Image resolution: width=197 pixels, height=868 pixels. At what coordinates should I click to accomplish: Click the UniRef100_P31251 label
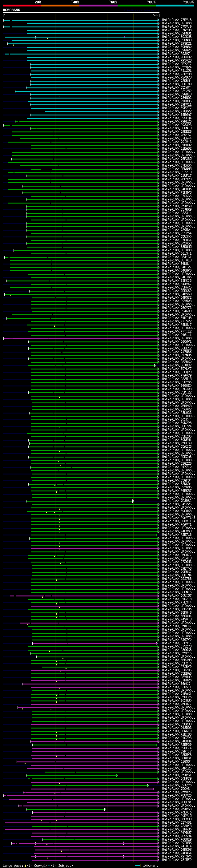pyautogui.click(x=177, y=71)
